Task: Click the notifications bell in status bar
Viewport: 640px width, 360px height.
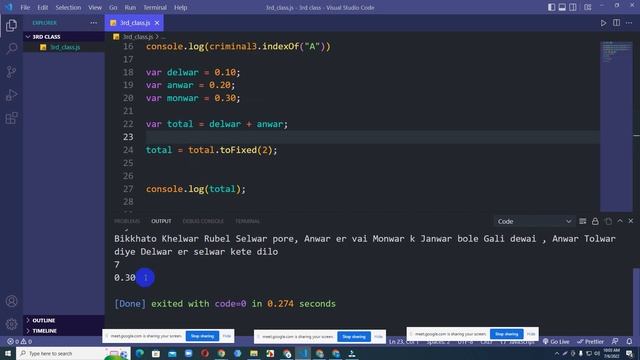Action: 629,341
